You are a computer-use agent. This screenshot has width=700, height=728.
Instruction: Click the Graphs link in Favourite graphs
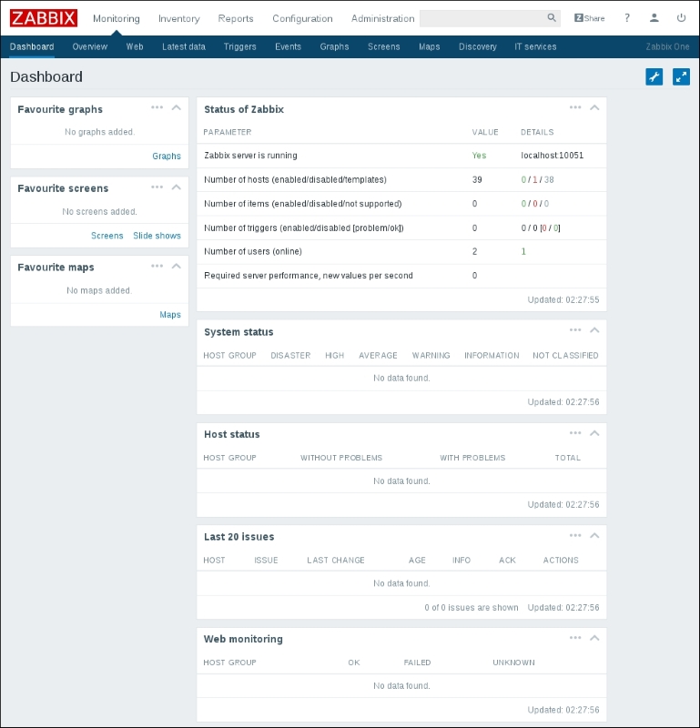point(167,156)
